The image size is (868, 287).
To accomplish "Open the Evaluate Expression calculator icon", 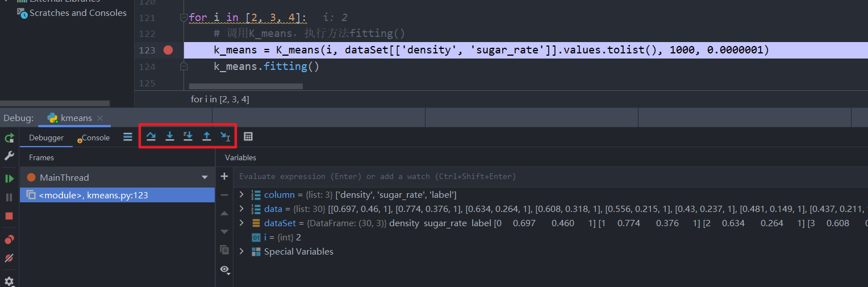I will click(x=248, y=136).
